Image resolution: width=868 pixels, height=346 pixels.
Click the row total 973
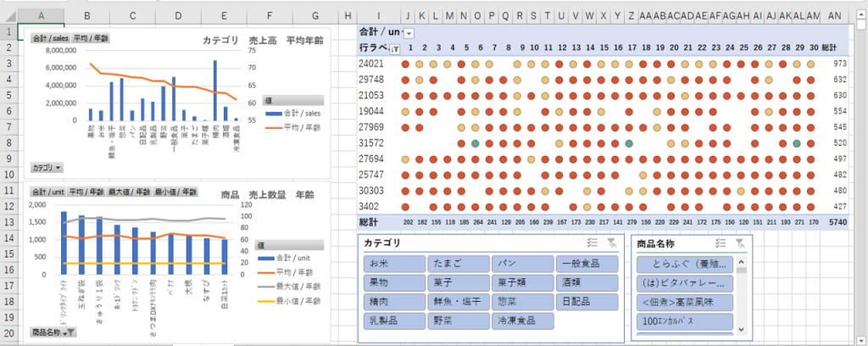[840, 64]
